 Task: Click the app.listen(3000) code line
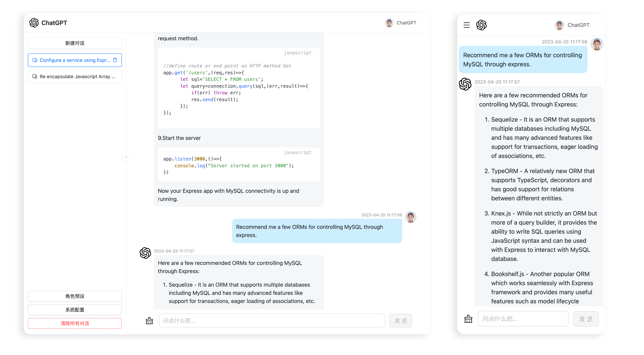[193, 159]
